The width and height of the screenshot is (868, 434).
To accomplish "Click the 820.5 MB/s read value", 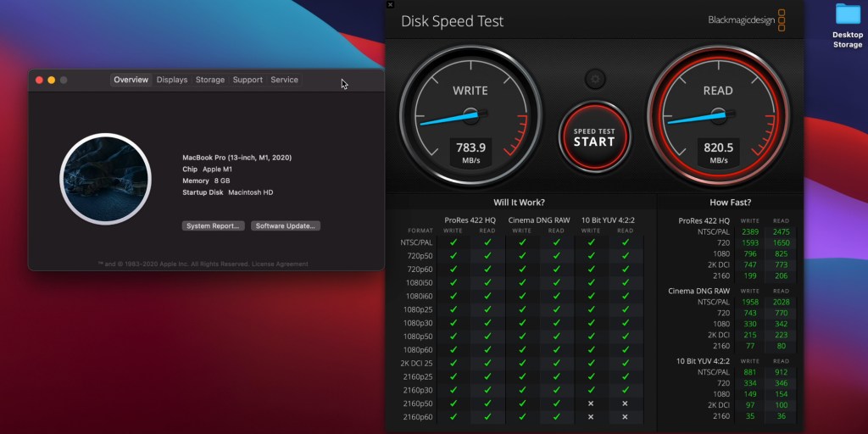I will (x=718, y=153).
